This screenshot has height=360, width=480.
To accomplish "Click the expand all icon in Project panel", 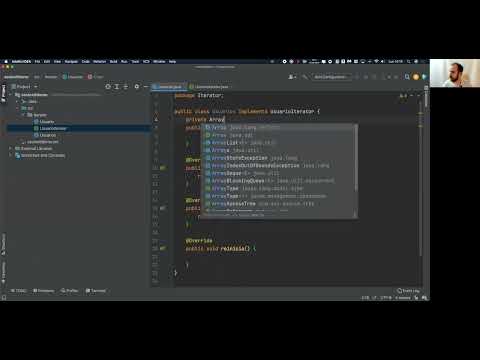I will click(117, 87).
